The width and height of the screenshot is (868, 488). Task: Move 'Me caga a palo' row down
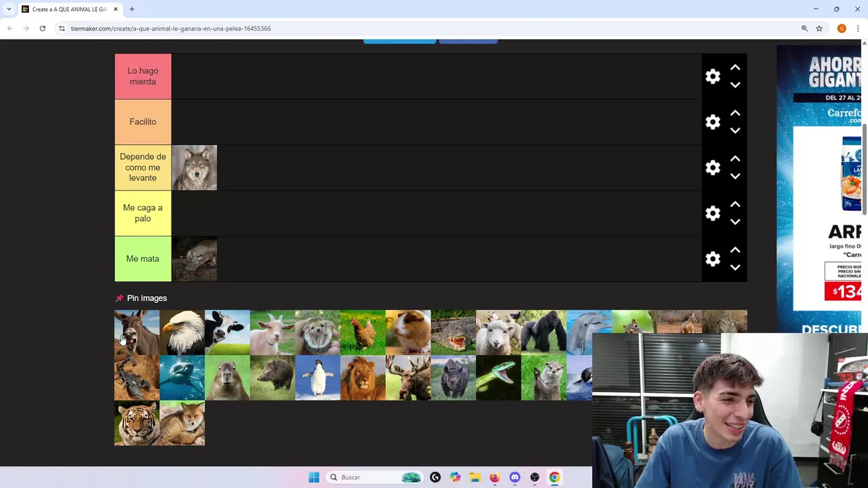tap(735, 222)
